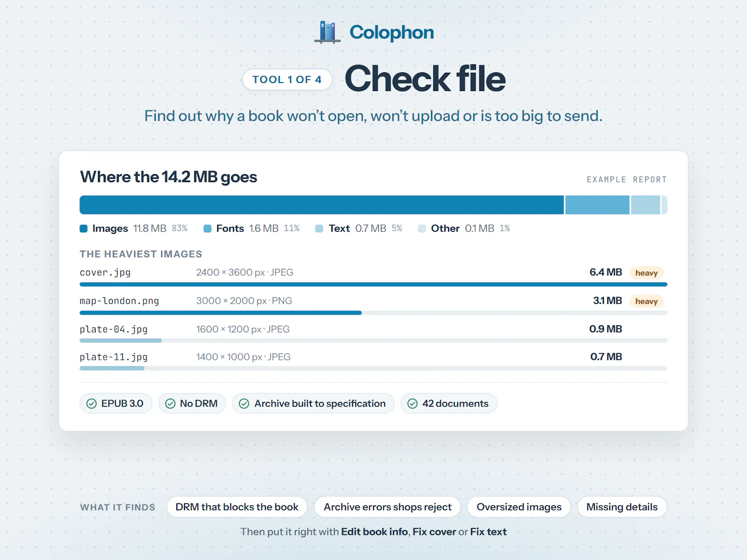Viewport: 747px width, 560px height.
Task: Click the 42 documents status chip
Action: coord(449,404)
